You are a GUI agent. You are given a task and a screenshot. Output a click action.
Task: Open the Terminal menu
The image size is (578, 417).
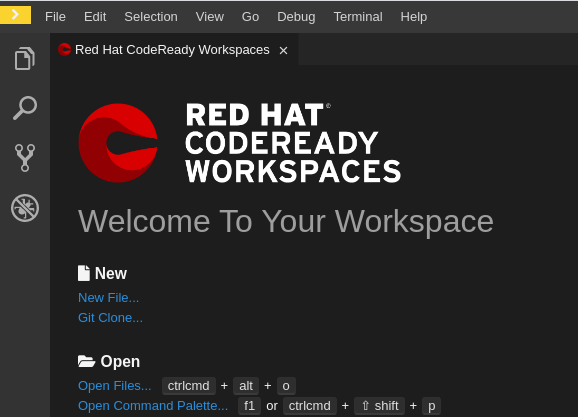358,17
